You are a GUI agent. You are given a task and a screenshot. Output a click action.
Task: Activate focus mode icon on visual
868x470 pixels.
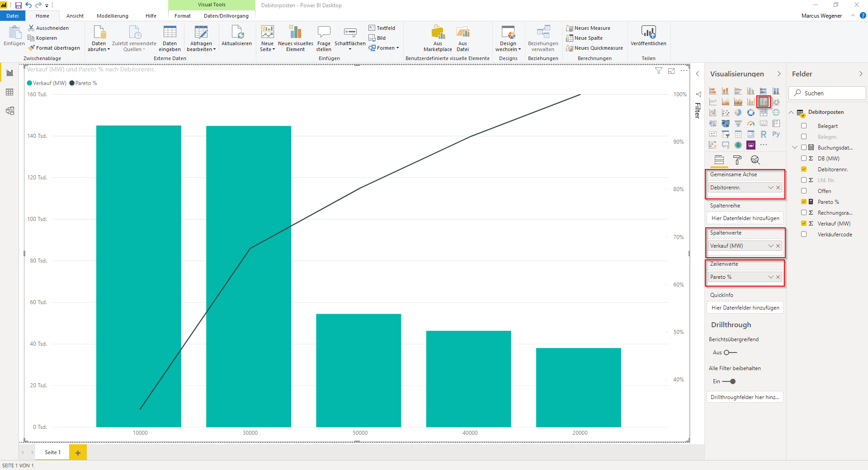tap(671, 70)
